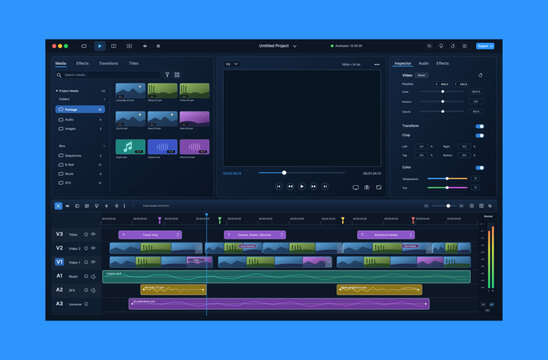Select the V1 track target button
Viewport: 548px width, 360px height.
point(59,262)
